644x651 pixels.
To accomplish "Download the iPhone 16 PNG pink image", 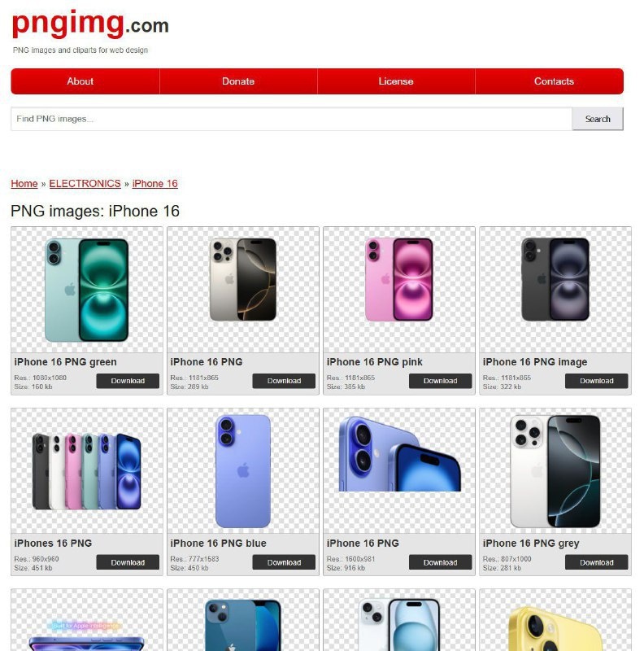I will [440, 381].
